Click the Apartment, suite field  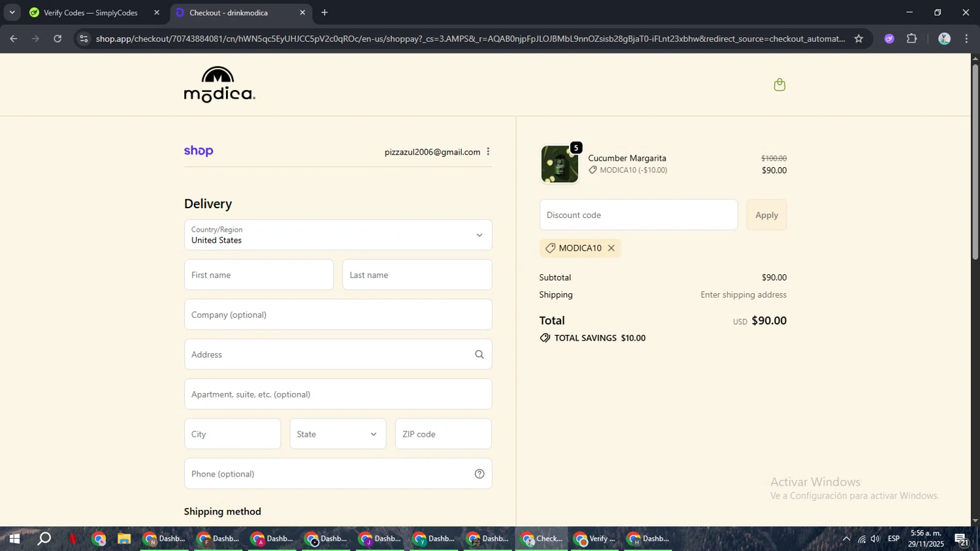[338, 394]
